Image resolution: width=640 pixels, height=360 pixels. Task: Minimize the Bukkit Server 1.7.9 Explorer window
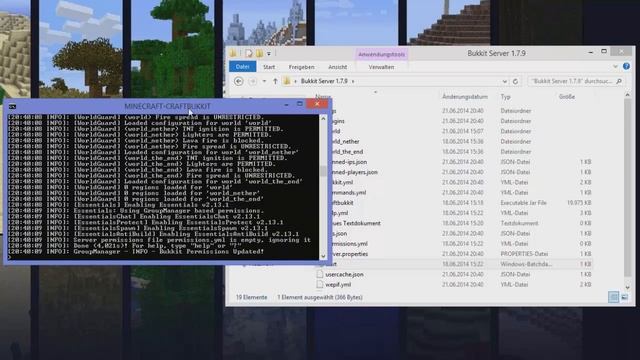591,52
